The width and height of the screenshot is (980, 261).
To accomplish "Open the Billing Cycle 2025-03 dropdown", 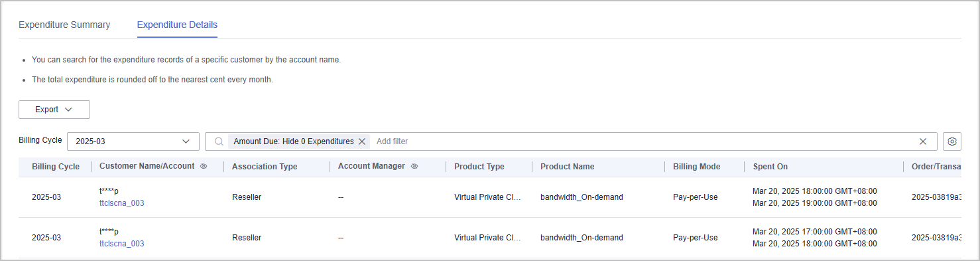I will [x=133, y=141].
